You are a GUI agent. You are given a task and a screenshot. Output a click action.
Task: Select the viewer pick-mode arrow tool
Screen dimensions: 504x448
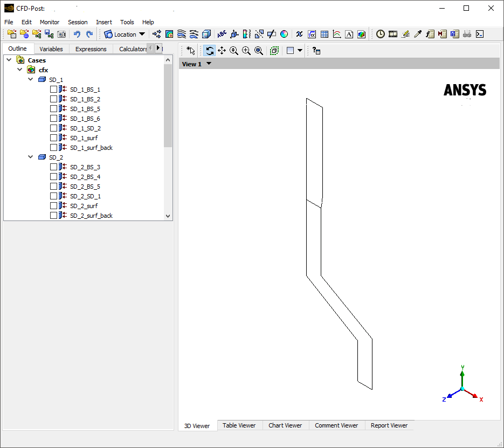tap(191, 51)
